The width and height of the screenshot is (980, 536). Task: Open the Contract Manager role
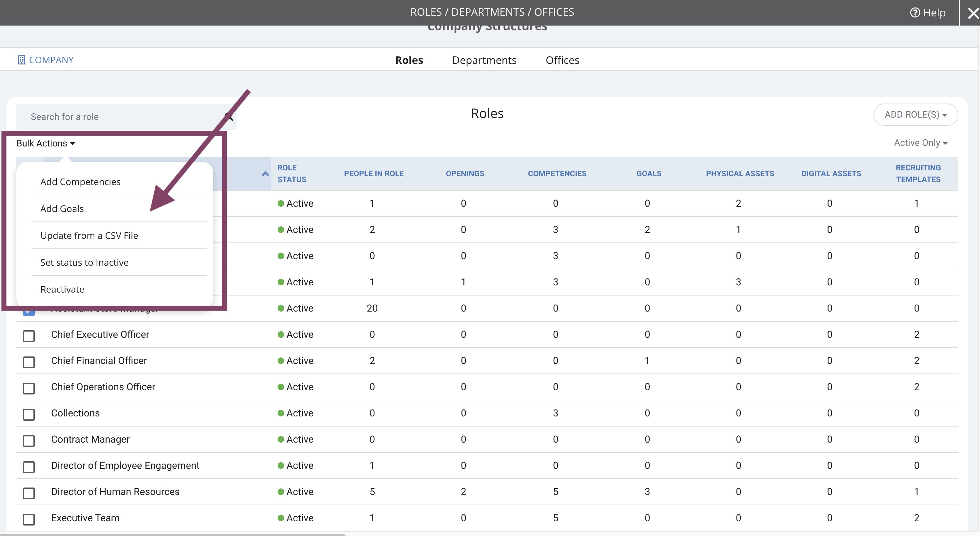pyautogui.click(x=90, y=439)
